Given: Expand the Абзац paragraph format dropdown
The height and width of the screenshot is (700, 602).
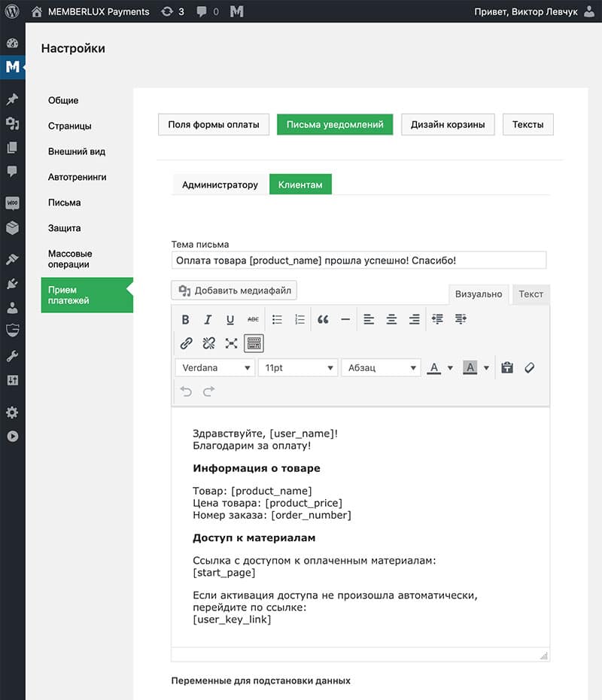Looking at the screenshot, I should coord(380,368).
